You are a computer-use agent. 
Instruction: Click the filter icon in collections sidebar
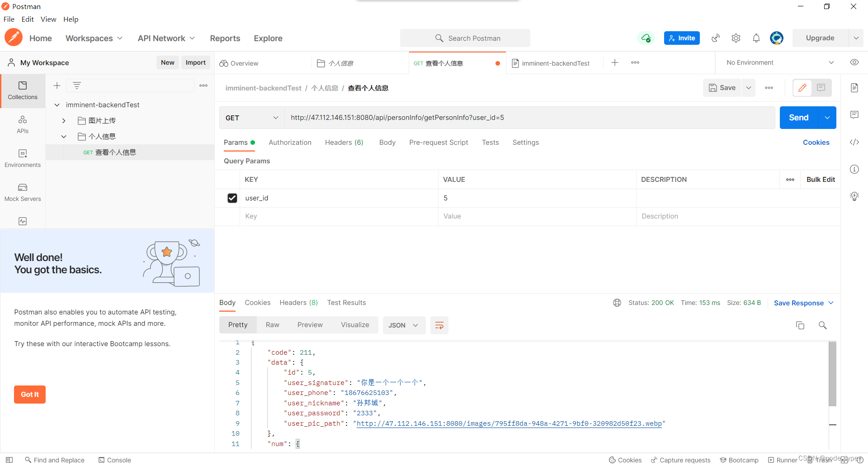click(77, 86)
